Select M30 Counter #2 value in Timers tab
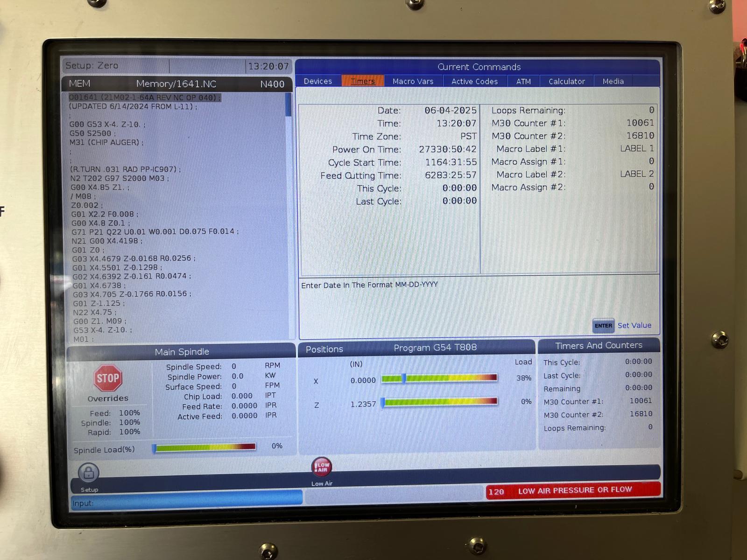The height and width of the screenshot is (560, 747). (x=640, y=135)
